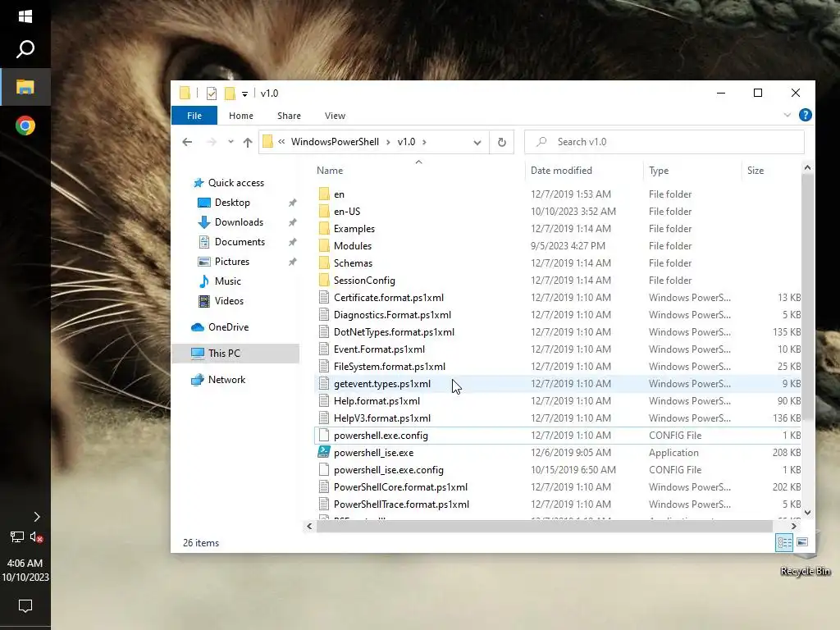840x630 pixels.
Task: Select the en-US folder icon
Action: point(324,211)
